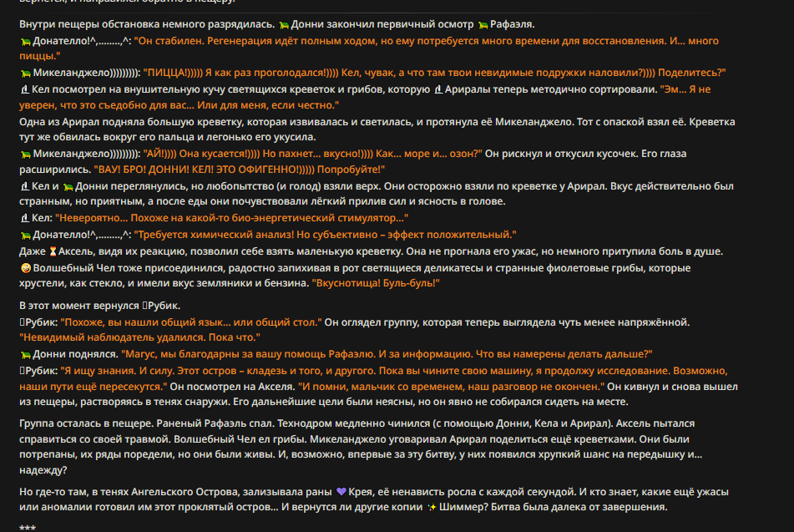The image size is (794, 532).
Task: Click the '***' separator text at the bottom
Action: pyautogui.click(x=28, y=528)
